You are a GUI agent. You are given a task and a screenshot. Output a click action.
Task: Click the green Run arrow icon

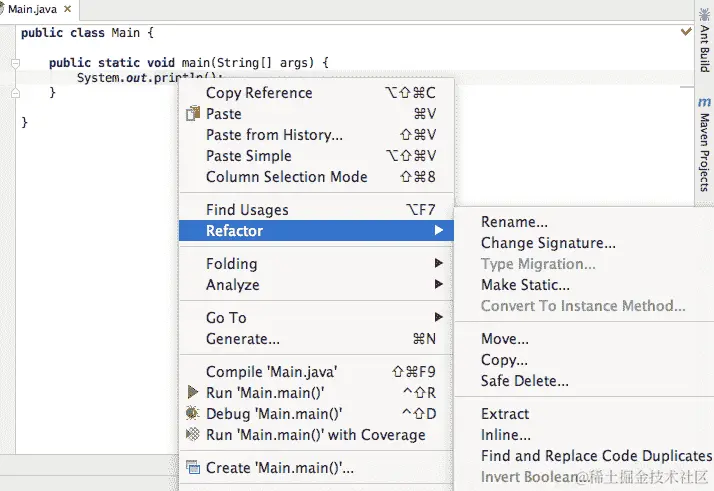(x=193, y=393)
